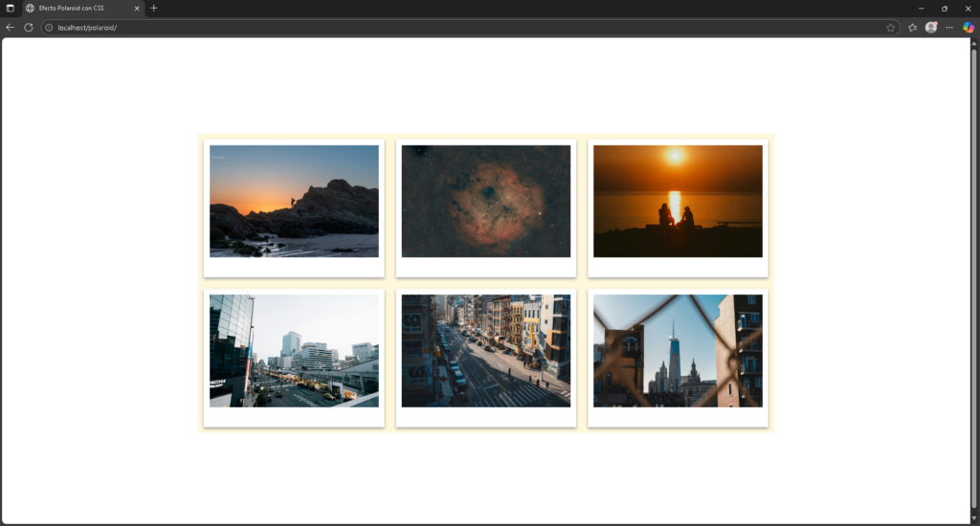The image size is (980, 526).
Task: Open the tab actions menu icon
Action: pyautogui.click(x=10, y=8)
